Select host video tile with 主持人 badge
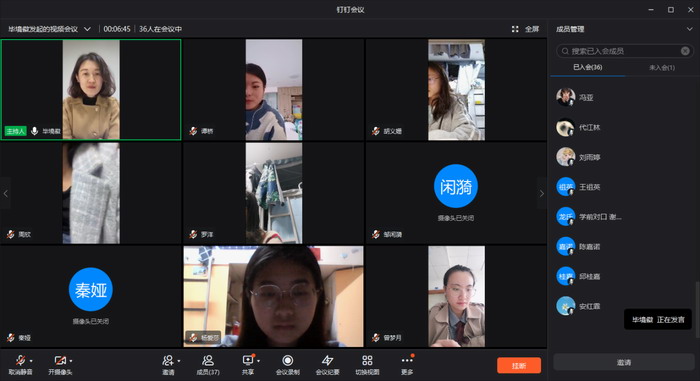 [x=91, y=89]
